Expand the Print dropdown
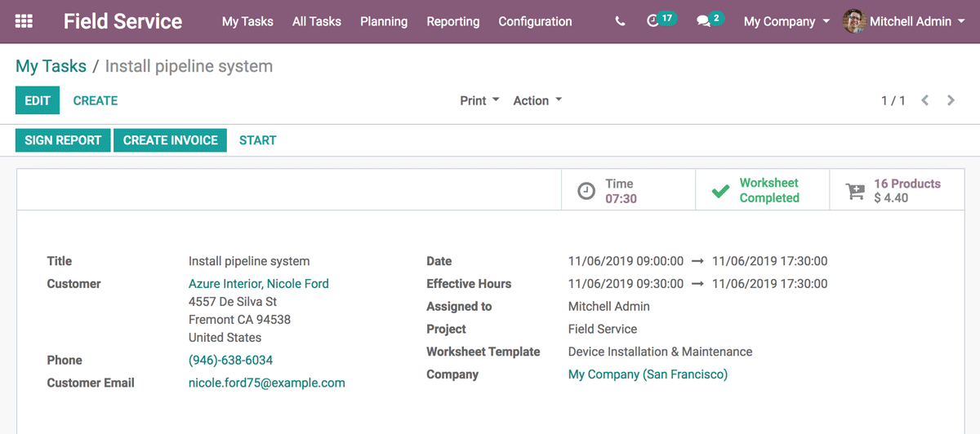The height and width of the screenshot is (434, 980). point(479,100)
